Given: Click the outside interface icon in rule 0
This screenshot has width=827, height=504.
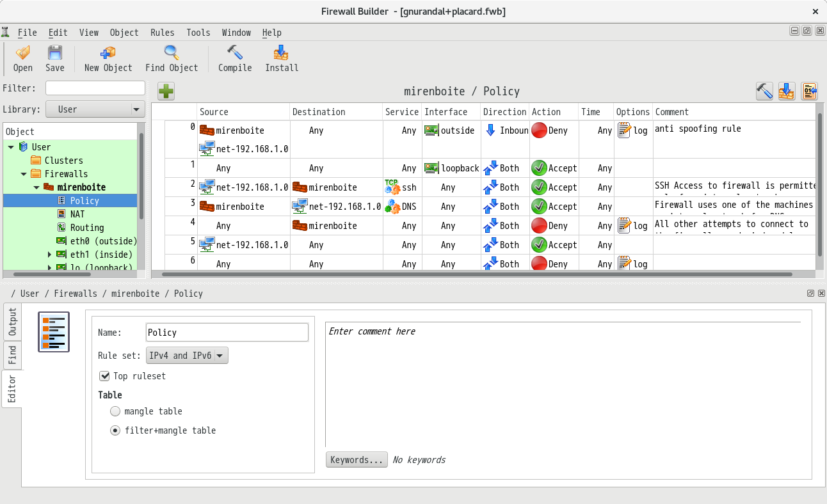Looking at the screenshot, I should pos(431,130).
